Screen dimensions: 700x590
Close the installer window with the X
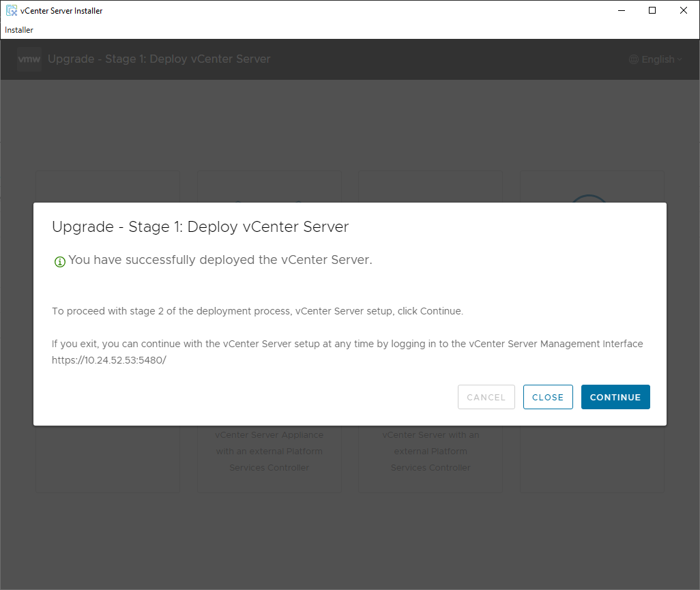click(x=684, y=10)
